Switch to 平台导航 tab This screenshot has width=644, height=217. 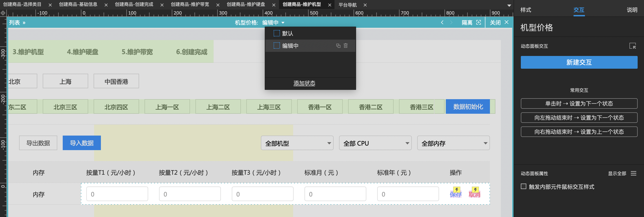347,5
